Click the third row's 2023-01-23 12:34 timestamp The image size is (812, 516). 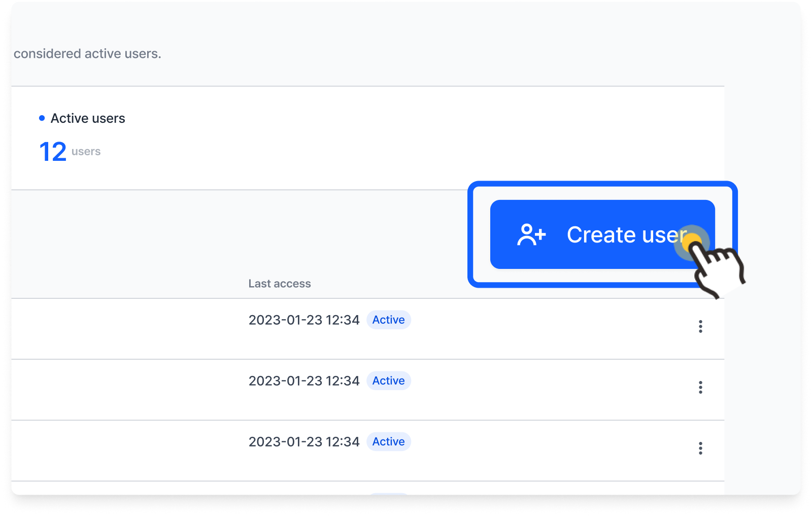pyautogui.click(x=304, y=442)
